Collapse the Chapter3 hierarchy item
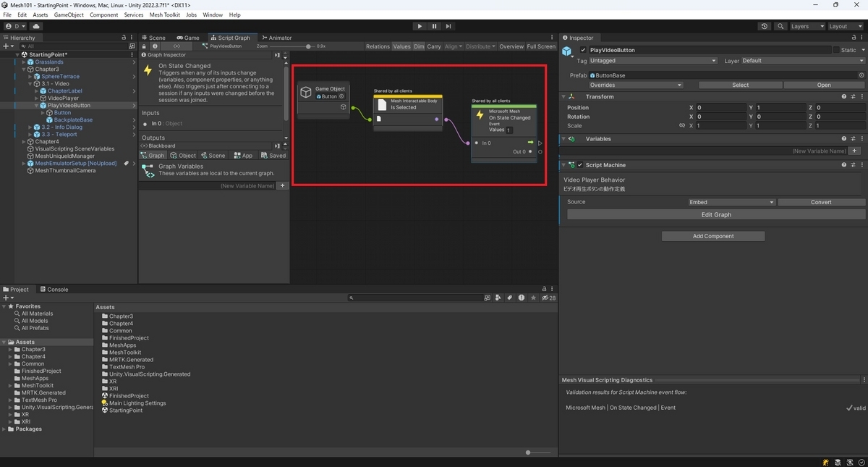Viewport: 868px width, 467px height. (x=24, y=69)
